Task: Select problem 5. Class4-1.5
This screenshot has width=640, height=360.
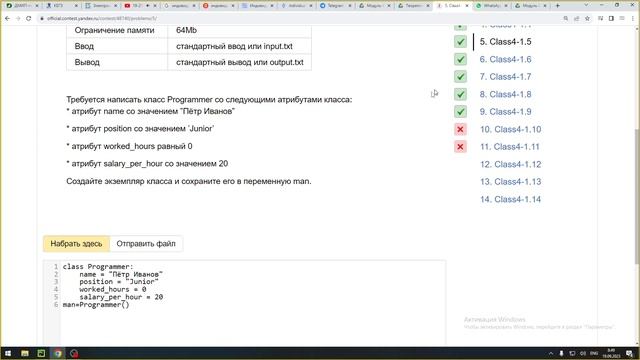Action: pyautogui.click(x=505, y=42)
